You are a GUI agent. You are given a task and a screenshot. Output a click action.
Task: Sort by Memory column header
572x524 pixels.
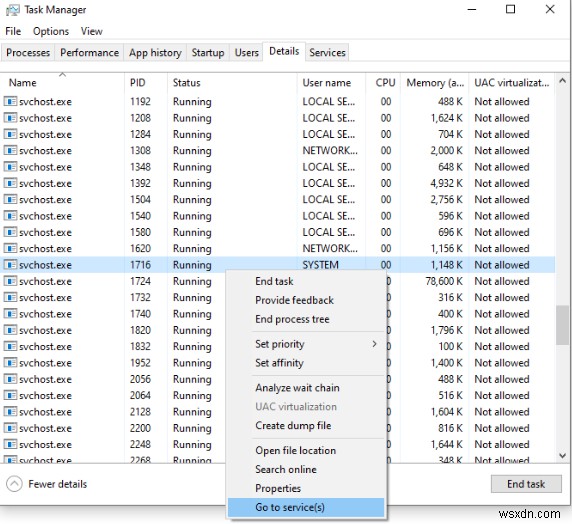point(435,83)
